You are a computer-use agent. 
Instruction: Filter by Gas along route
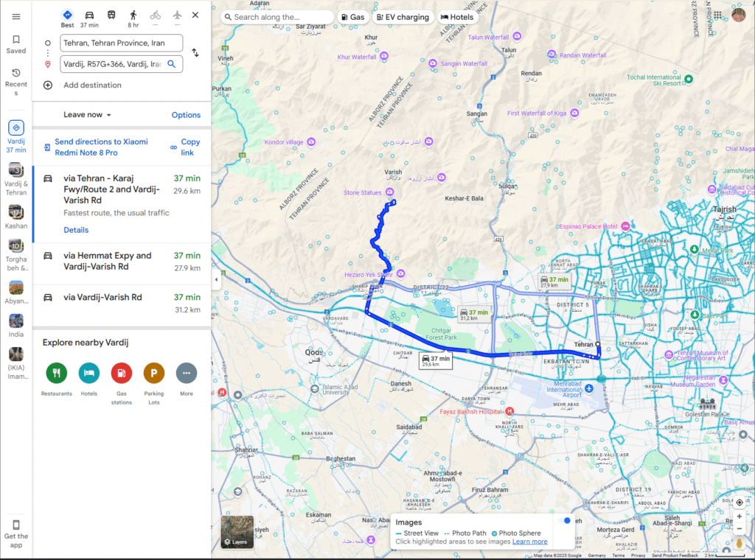pyautogui.click(x=353, y=17)
